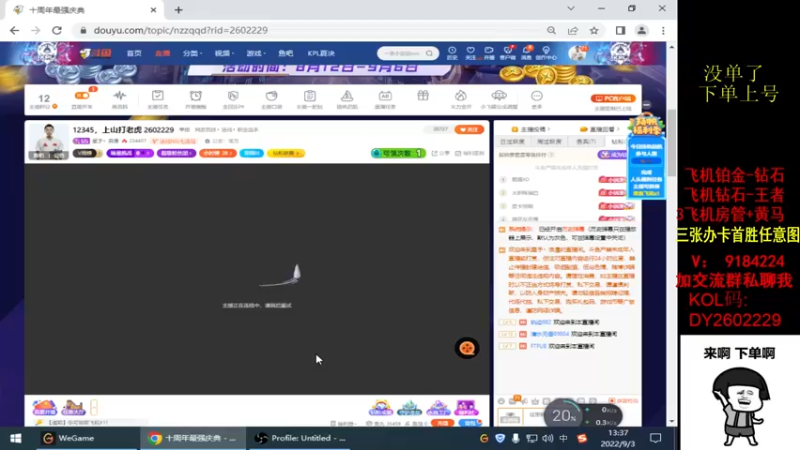Open the 消息 notification icon in the header

click(x=527, y=53)
